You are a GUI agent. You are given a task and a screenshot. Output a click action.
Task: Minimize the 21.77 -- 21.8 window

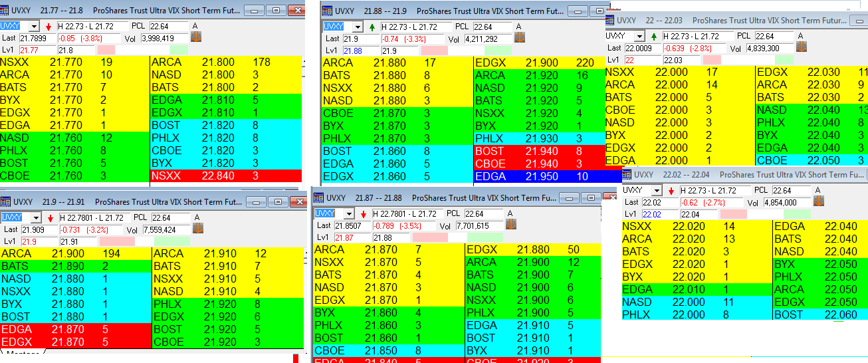pos(255,11)
